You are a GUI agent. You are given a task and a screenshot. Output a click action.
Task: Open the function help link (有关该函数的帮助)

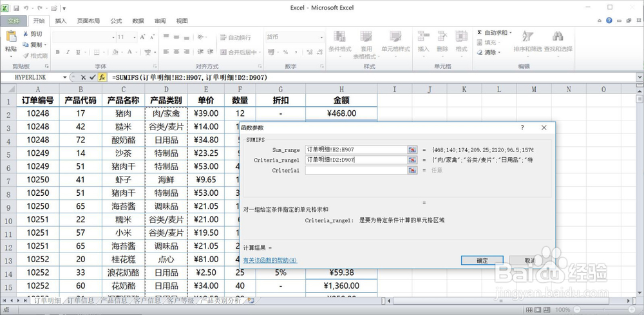[270, 260]
